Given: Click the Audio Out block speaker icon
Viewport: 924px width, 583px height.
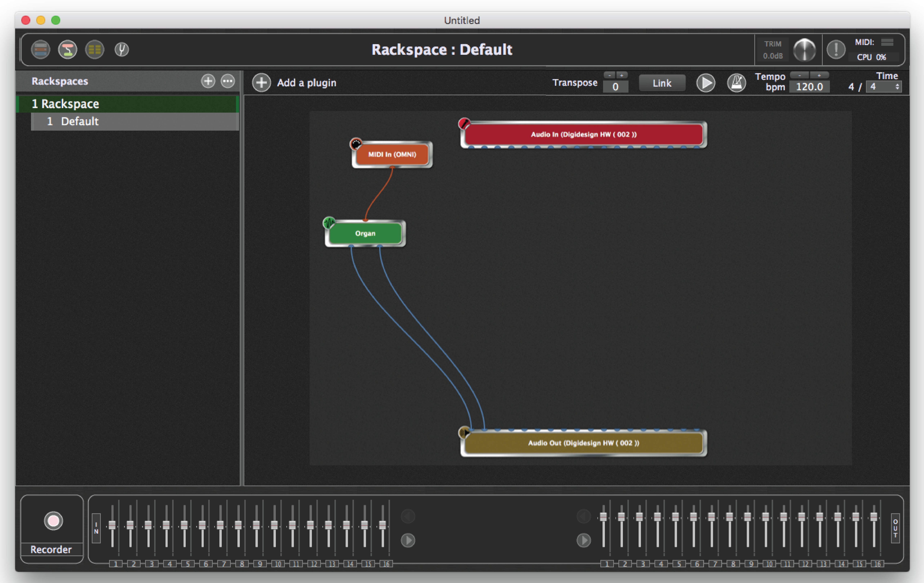Looking at the screenshot, I should coord(464,433).
